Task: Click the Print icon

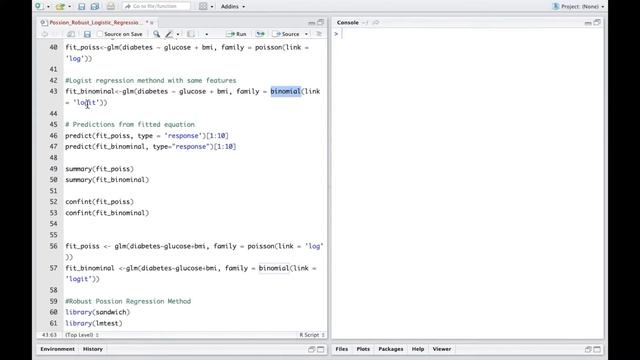Action: pos(111,7)
